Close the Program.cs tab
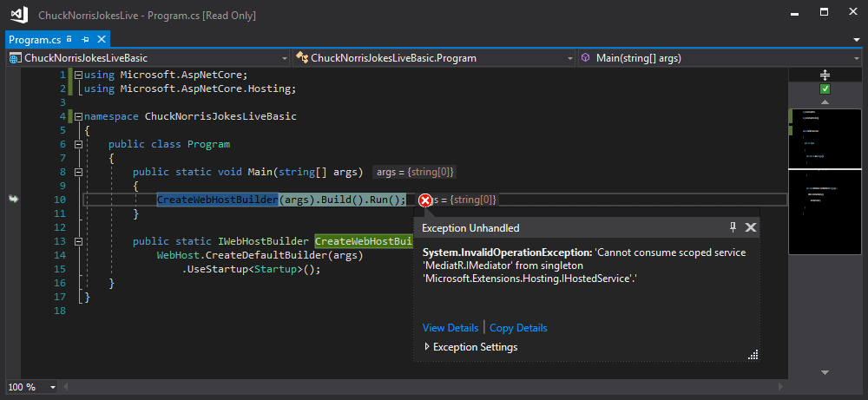 point(101,40)
